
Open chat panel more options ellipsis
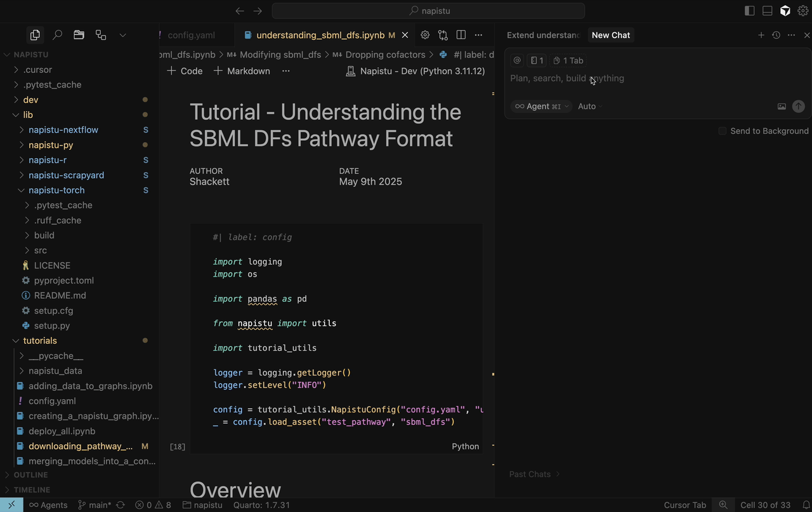791,35
